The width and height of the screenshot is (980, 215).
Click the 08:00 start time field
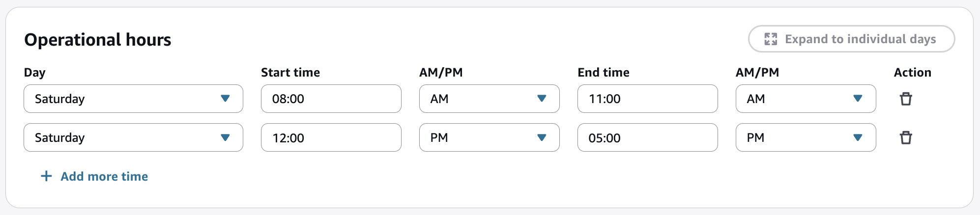(x=331, y=99)
